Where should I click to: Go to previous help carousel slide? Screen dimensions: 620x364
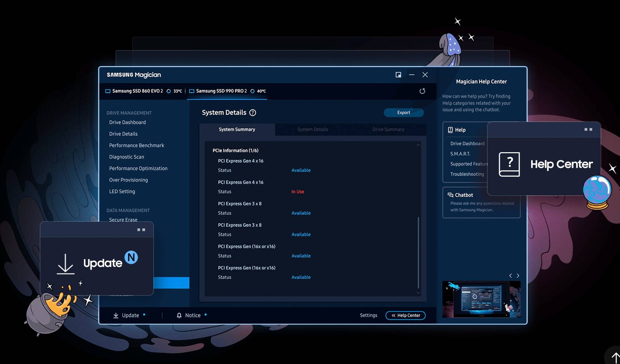click(x=510, y=275)
